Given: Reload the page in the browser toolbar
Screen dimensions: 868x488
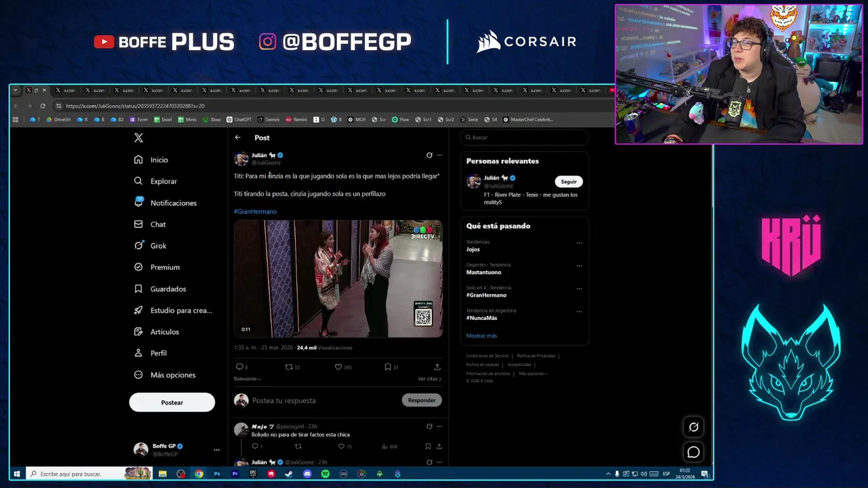Looking at the screenshot, I should (x=43, y=106).
